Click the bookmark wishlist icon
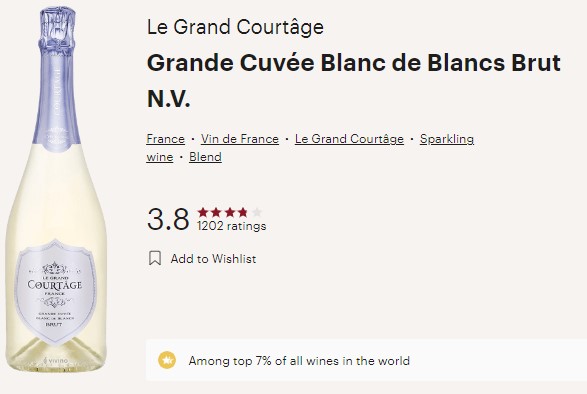 point(155,258)
